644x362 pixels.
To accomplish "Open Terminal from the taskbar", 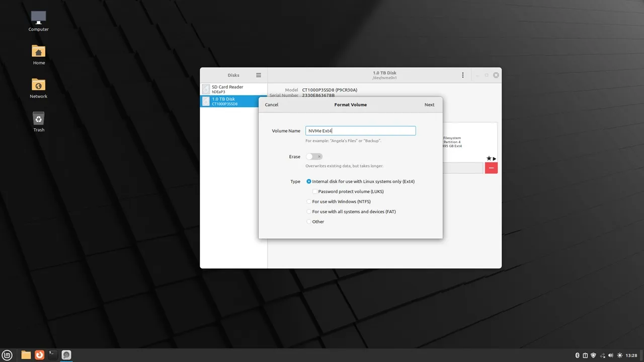I will 52,355.
